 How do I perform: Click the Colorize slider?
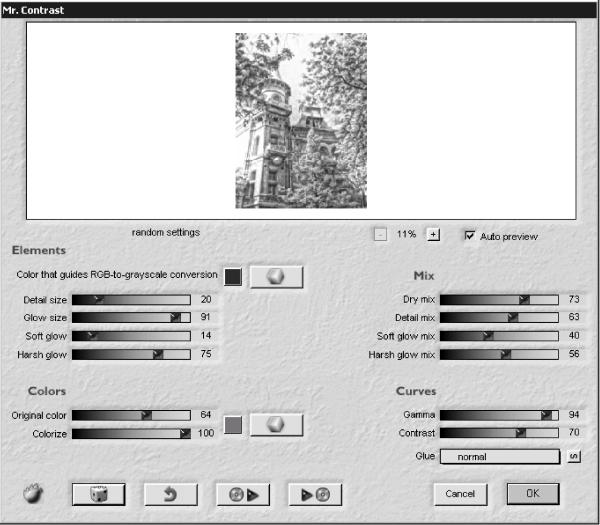tap(131, 434)
